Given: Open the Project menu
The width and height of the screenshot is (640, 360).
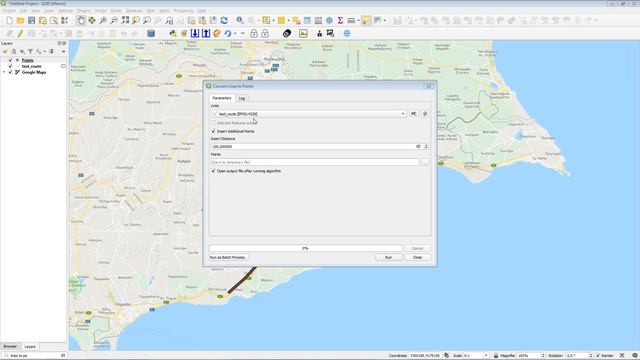Looking at the screenshot, I should coord(9,11).
